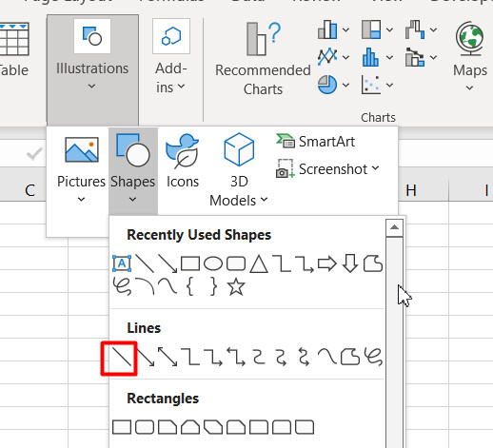Image resolution: width=493 pixels, height=448 pixels.
Task: Select Rectangle in the Rectangles section
Action: (x=122, y=427)
